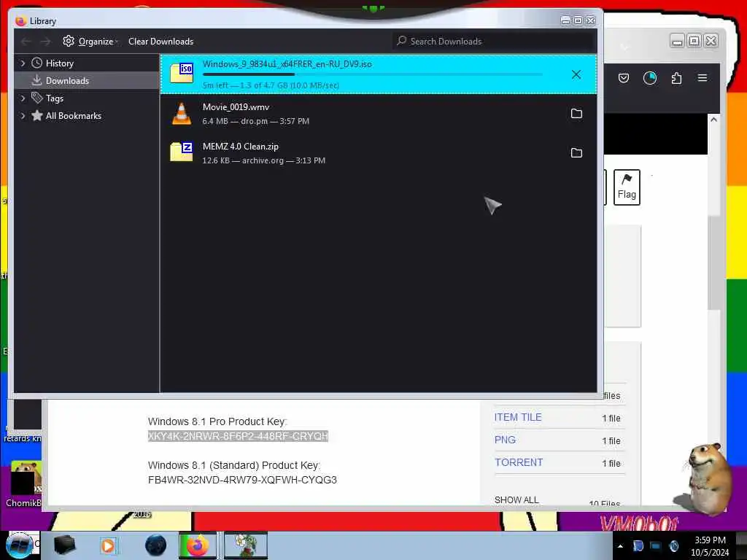Viewport: 747px width, 560px height.
Task: Open containing folder for Movie_0019.wmv
Action: coord(576,113)
